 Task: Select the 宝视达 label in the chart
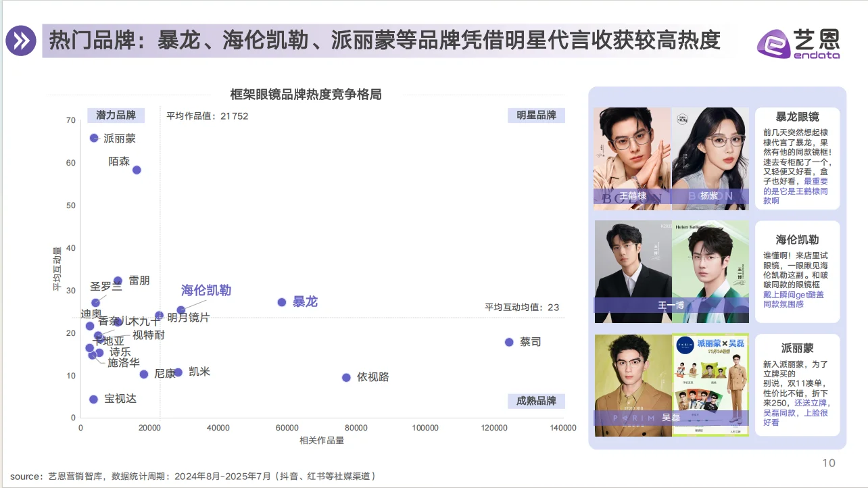point(120,399)
